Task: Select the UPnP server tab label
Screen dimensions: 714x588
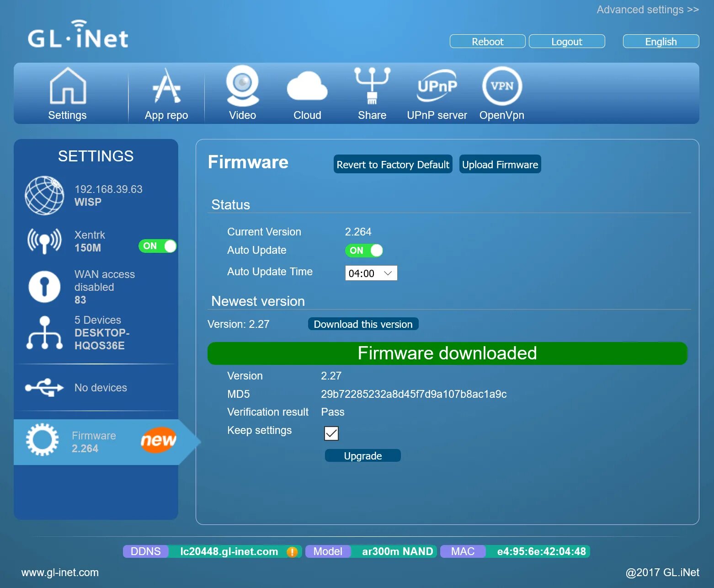Action: (437, 115)
